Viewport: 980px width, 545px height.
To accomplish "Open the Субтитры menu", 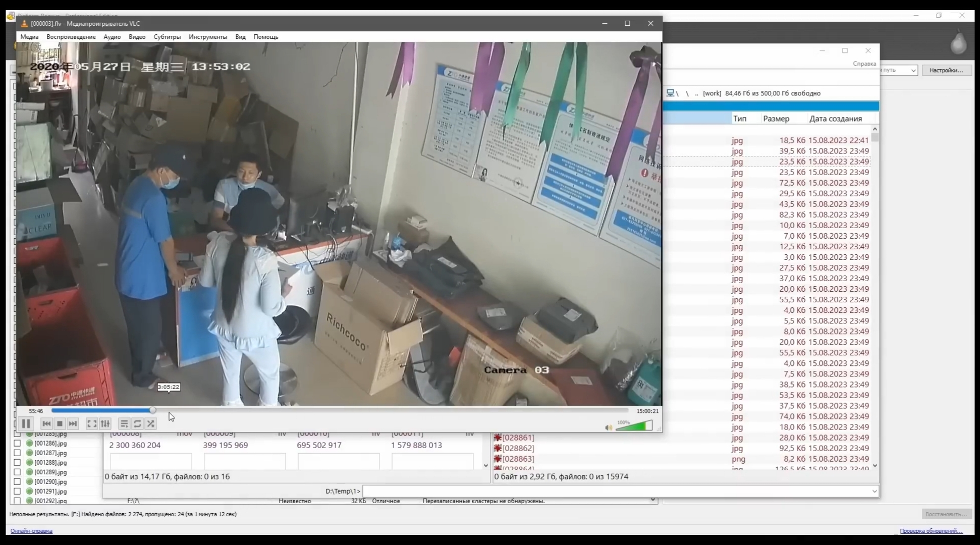I will (x=167, y=37).
